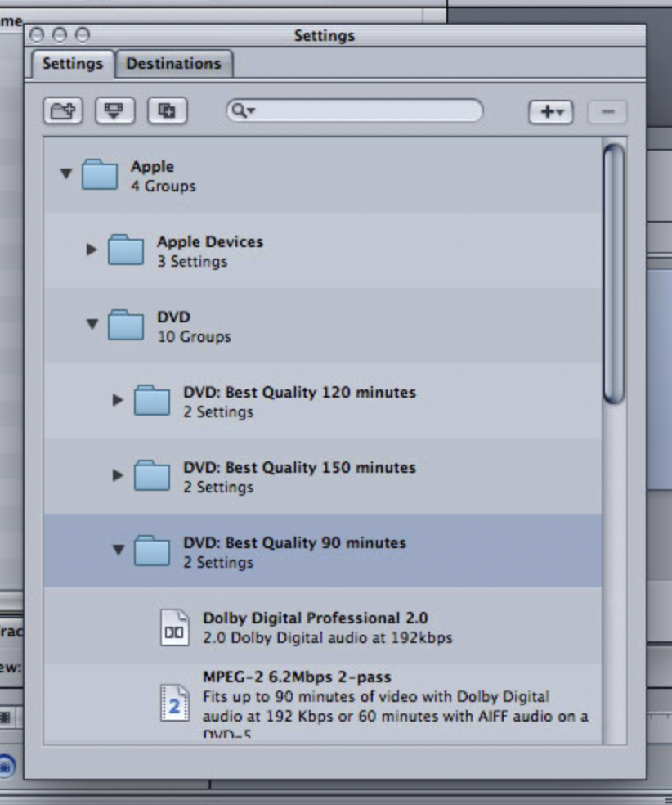Select the Settings tab

click(x=73, y=64)
